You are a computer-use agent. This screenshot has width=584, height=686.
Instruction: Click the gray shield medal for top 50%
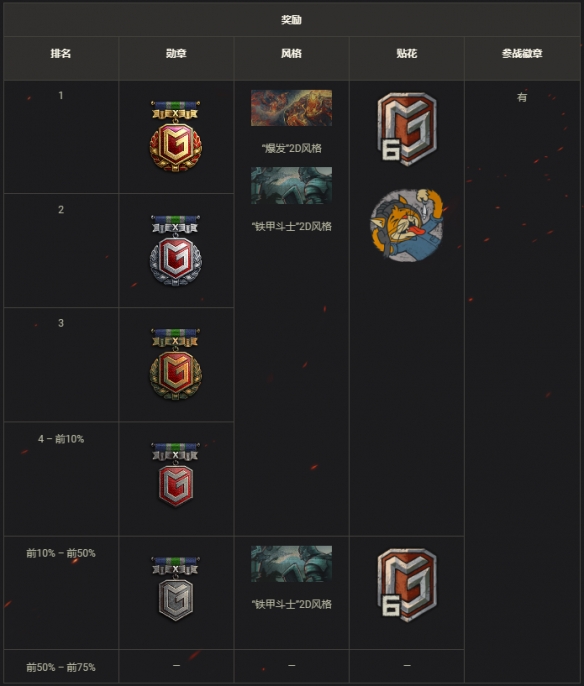(175, 589)
